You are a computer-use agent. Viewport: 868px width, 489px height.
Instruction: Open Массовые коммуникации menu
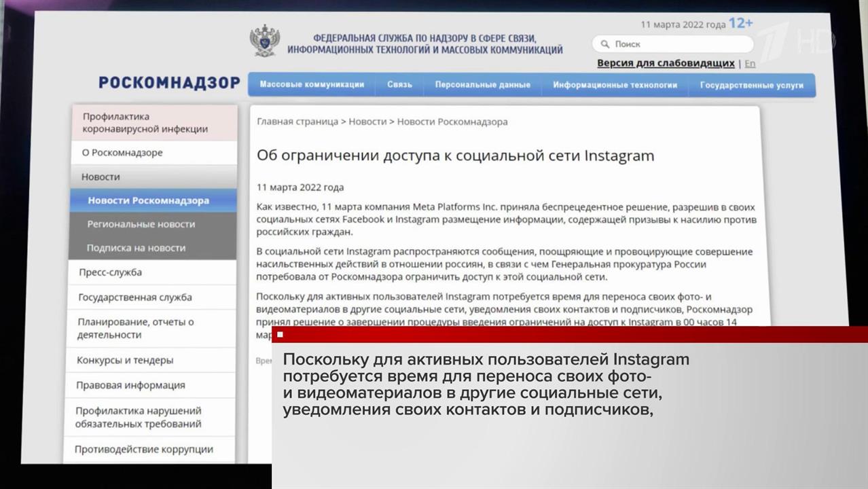click(312, 85)
